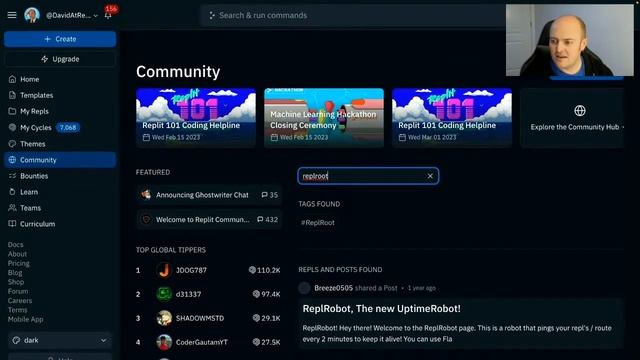The image size is (640, 360).
Task: Open the dark theme dropdown
Action: click(x=60, y=340)
